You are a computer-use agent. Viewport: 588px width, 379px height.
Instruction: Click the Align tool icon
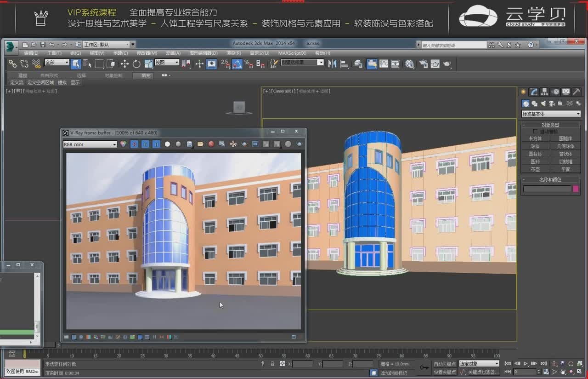click(x=344, y=64)
